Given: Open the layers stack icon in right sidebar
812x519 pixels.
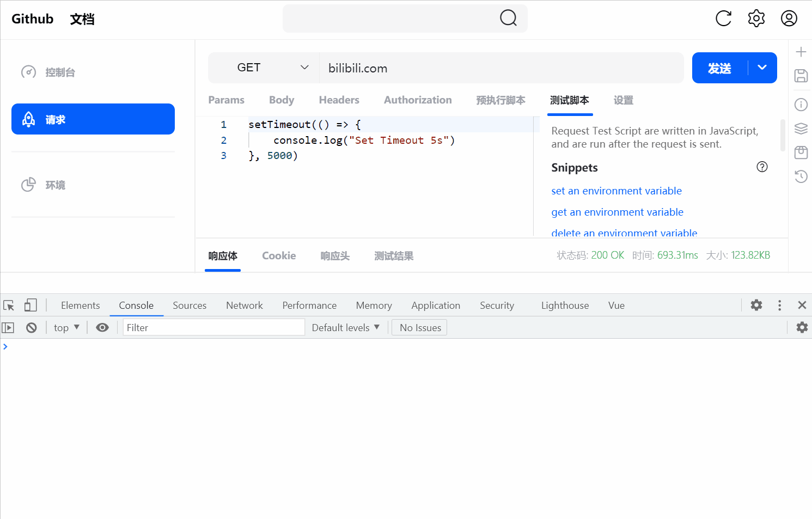Looking at the screenshot, I should pos(801,129).
